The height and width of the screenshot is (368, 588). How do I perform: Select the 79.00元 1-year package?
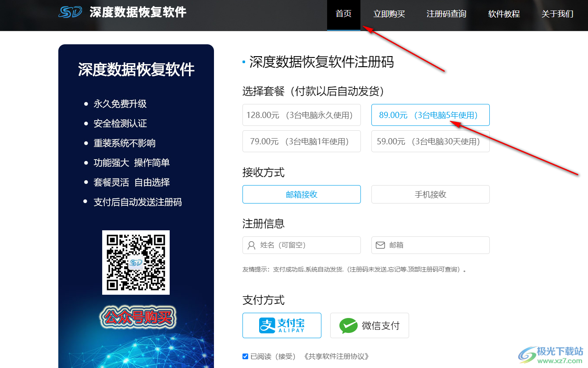pyautogui.click(x=302, y=141)
